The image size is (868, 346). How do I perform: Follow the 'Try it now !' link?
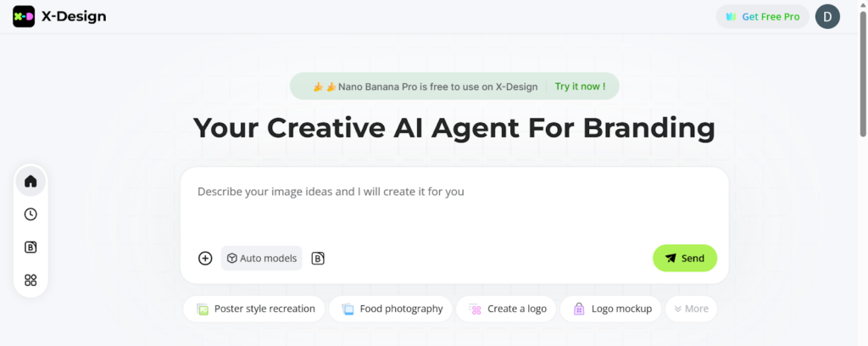[x=580, y=86]
